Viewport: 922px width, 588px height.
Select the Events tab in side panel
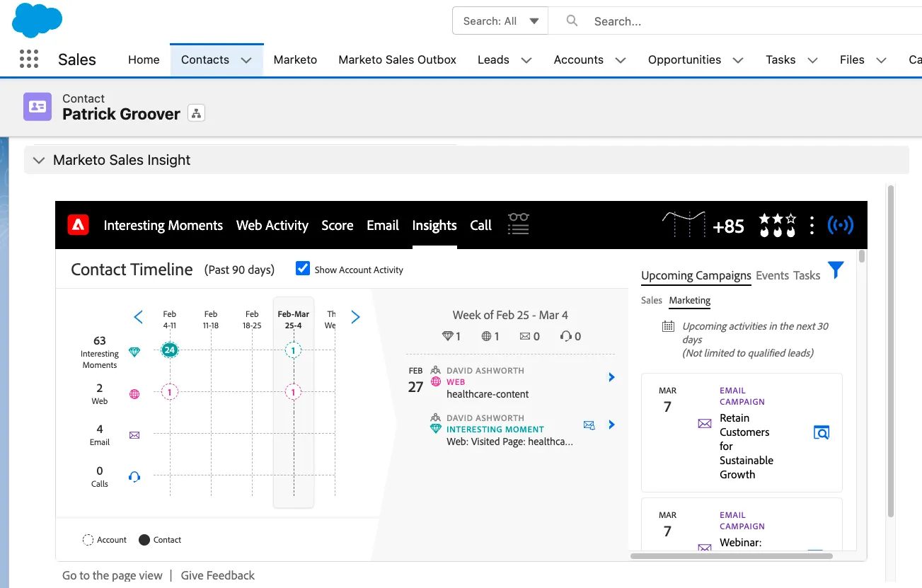click(x=772, y=275)
